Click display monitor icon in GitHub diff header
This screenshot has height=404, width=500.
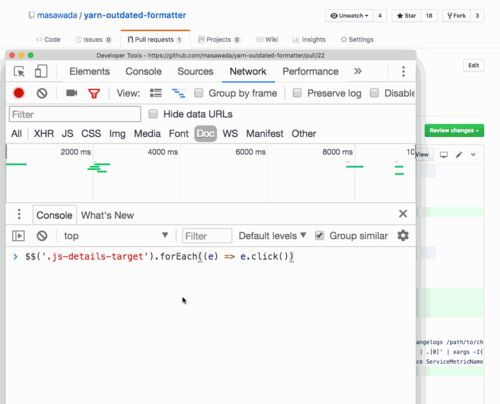point(444,155)
